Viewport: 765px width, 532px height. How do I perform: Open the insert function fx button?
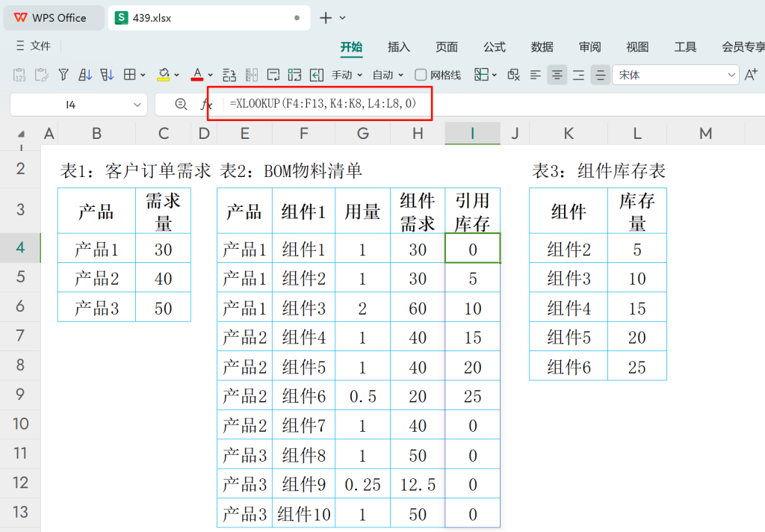pos(206,104)
